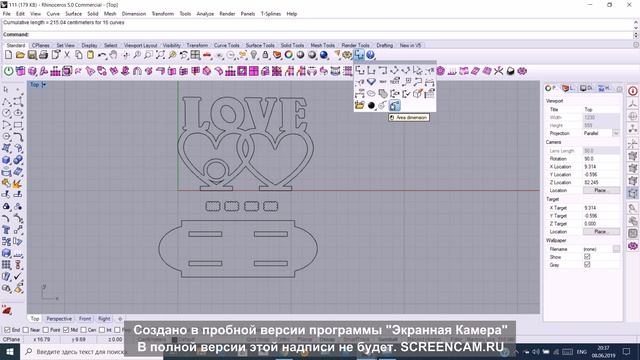Click the blue Render sphere icon

(x=324, y=55)
